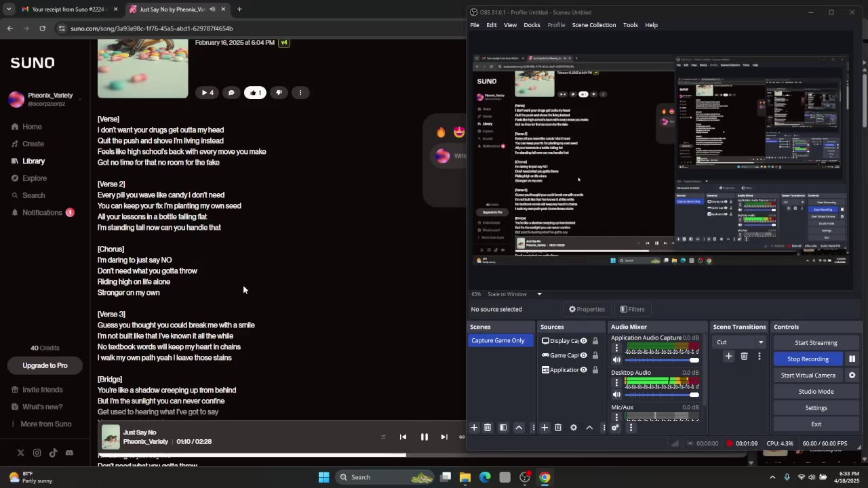
Task: Click the OBS source Properties button
Action: [x=587, y=309]
